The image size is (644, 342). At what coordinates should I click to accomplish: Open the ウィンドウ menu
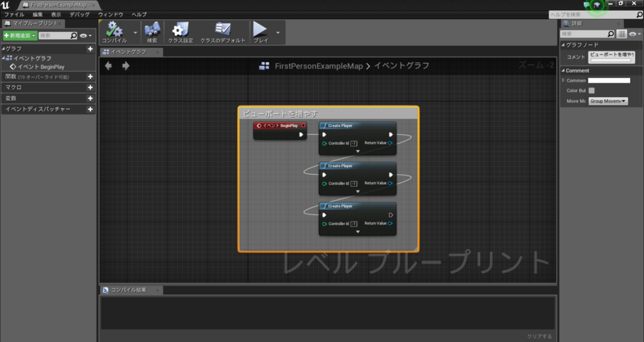[111, 14]
